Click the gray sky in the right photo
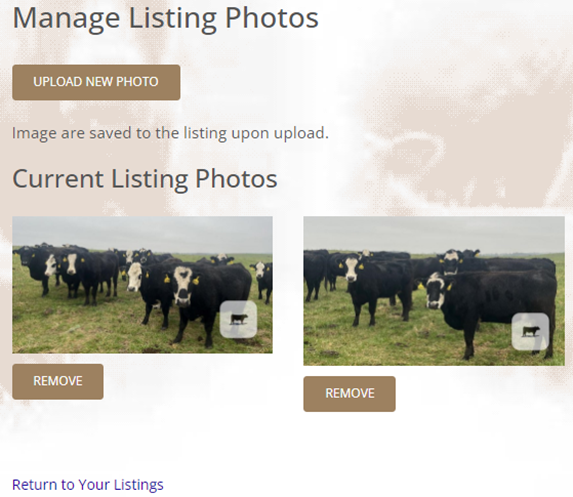 (x=434, y=232)
